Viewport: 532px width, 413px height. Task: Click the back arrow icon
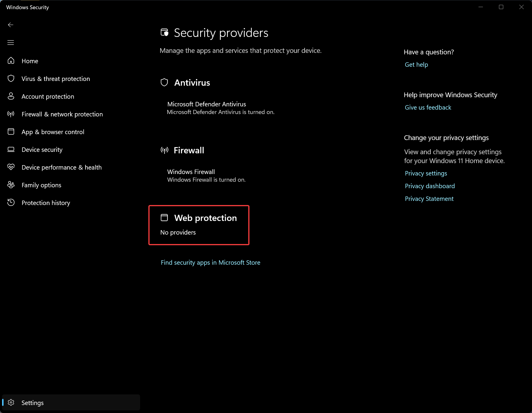coord(11,25)
